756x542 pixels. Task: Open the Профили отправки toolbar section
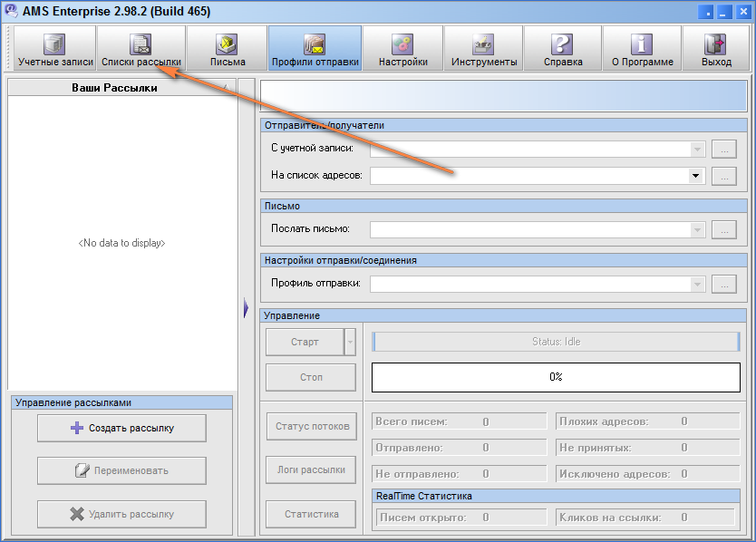point(315,49)
